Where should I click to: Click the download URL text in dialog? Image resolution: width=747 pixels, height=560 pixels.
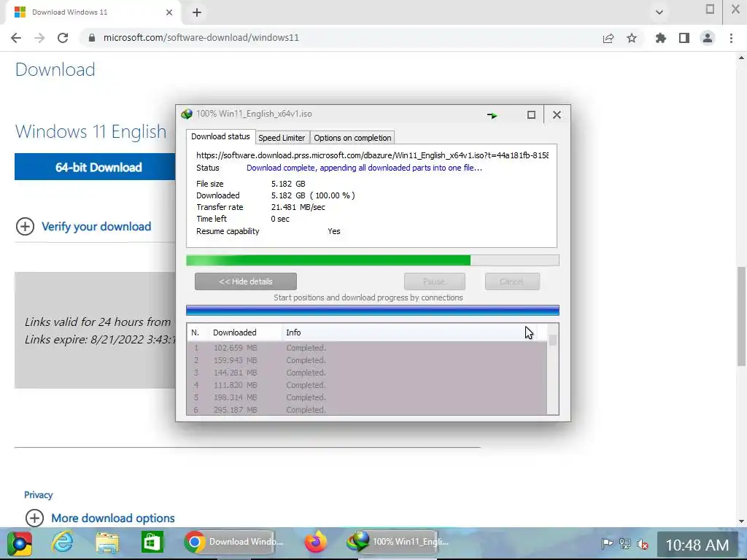point(372,155)
